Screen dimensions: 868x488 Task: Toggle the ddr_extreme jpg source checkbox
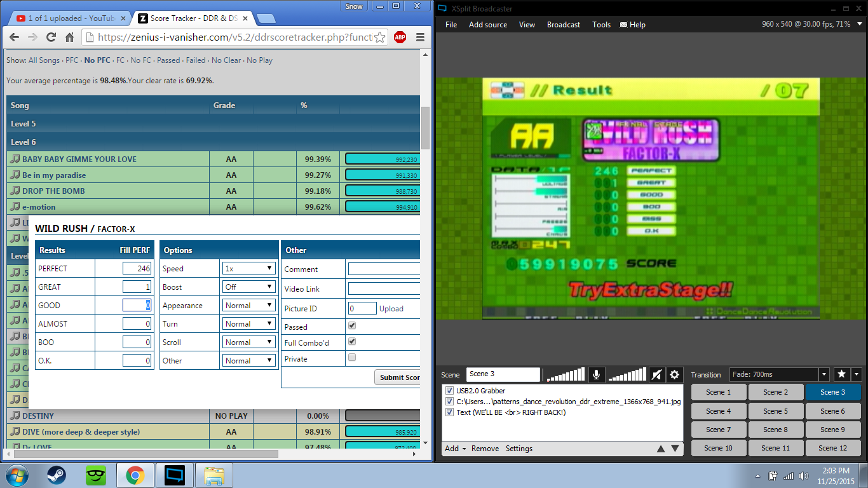coord(450,402)
